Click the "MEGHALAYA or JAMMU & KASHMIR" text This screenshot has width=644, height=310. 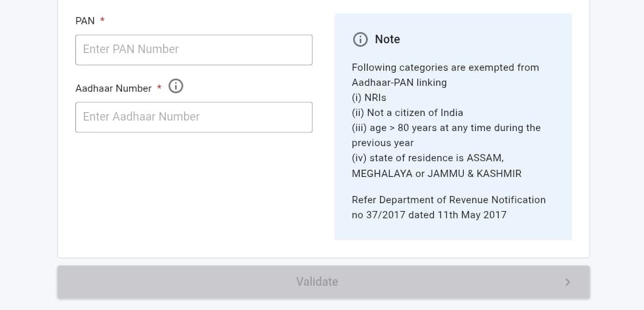436,174
